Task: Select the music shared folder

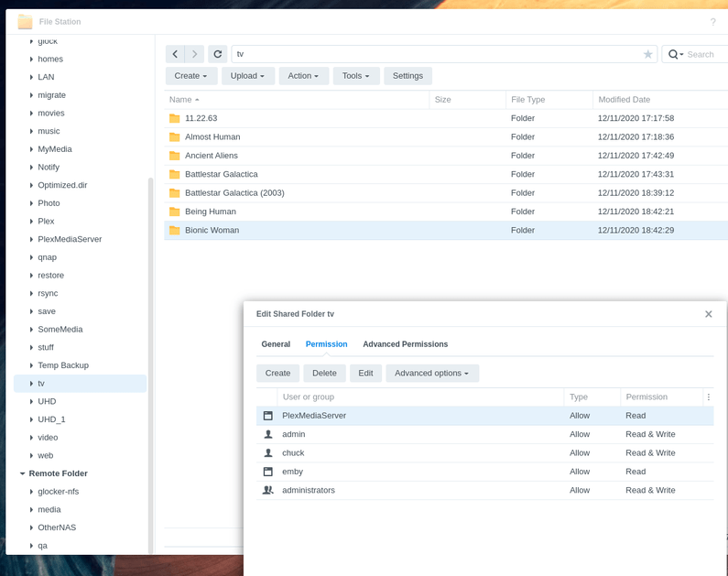Action: pos(49,131)
